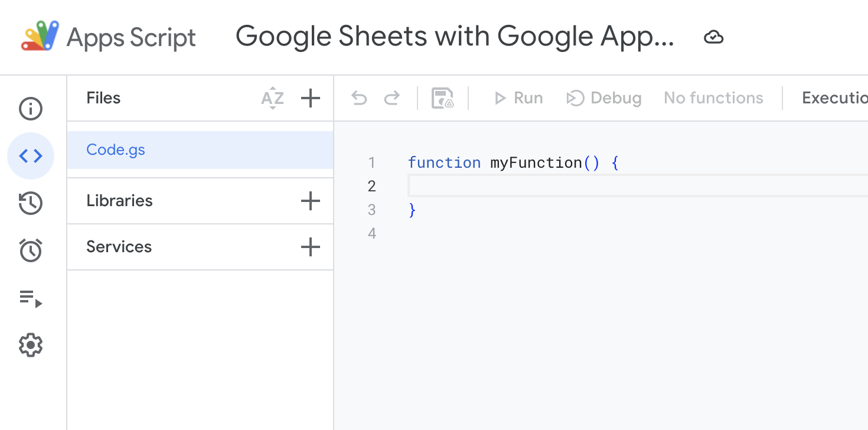Select the Code.gs file

(x=200, y=150)
